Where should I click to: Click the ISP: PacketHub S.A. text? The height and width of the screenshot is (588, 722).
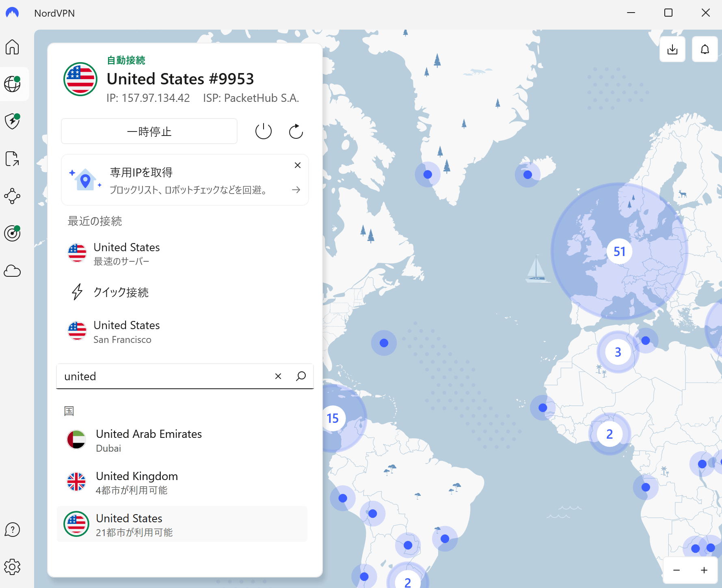251,98
